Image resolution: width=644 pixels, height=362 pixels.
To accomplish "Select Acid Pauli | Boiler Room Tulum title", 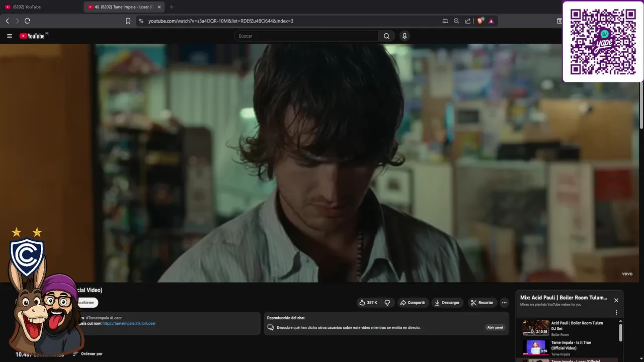I will click(577, 326).
